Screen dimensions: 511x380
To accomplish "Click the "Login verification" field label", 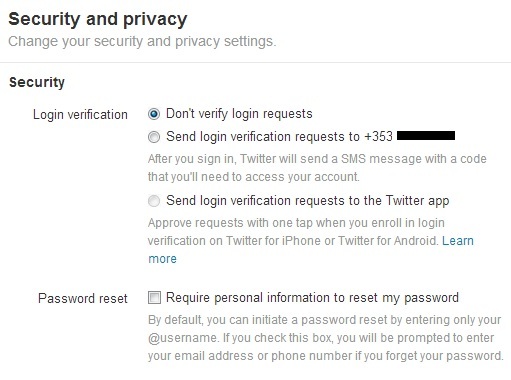I will click(x=80, y=115).
